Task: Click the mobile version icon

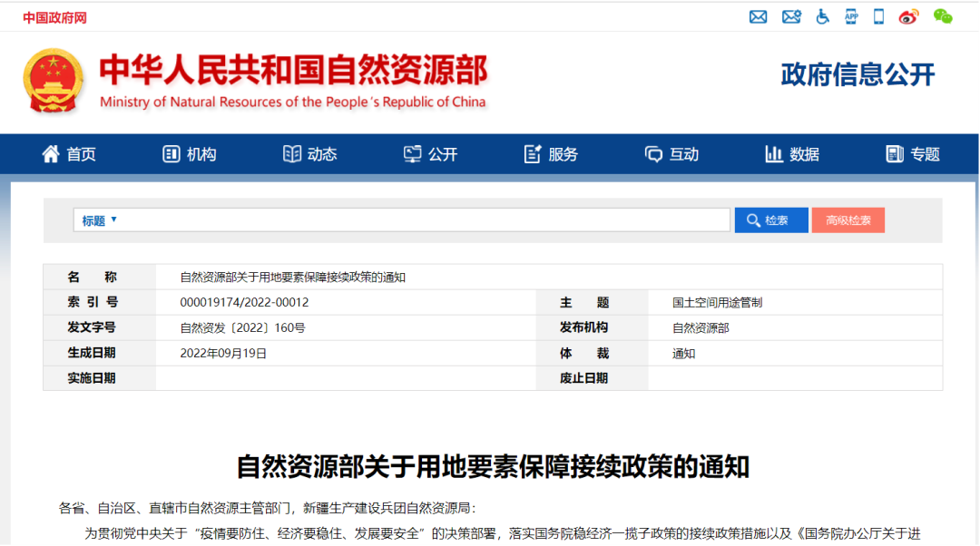Action: (877, 16)
